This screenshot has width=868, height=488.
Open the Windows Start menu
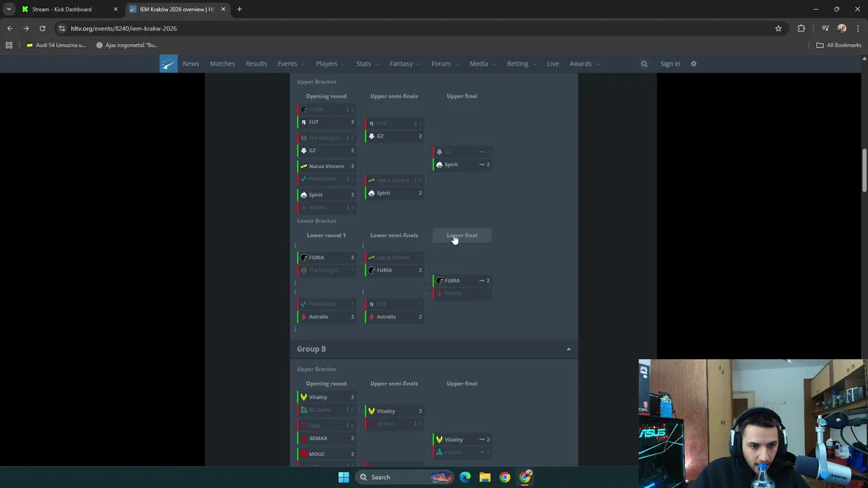point(344,477)
